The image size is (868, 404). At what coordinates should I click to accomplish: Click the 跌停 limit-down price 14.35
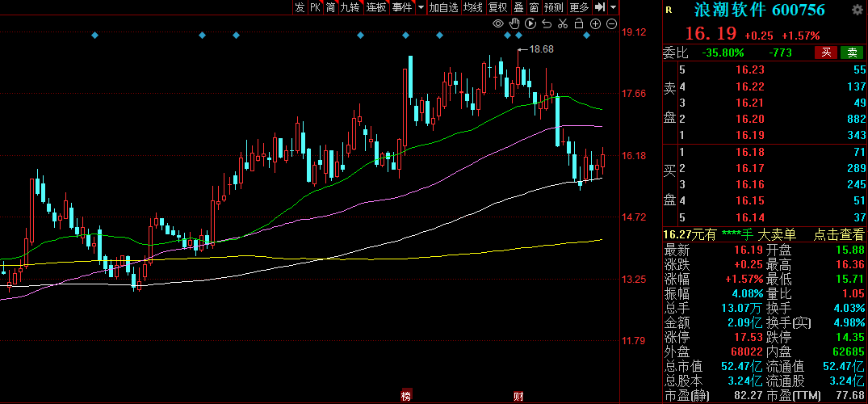[851, 337]
